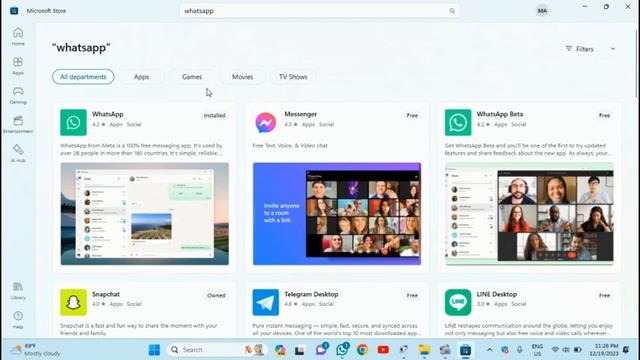Screen dimensions: 640x360
Task: Click the LINE Desktop title text
Action: 497,294
